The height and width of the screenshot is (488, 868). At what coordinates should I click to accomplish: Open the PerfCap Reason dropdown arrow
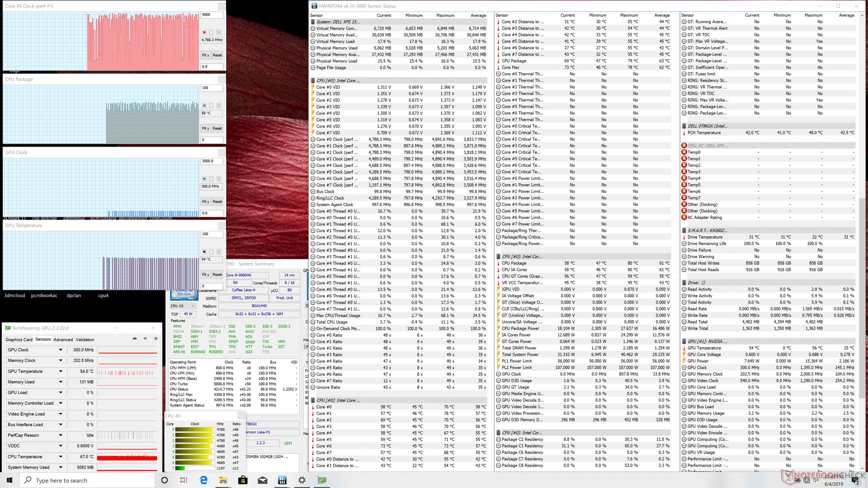[x=61, y=435]
